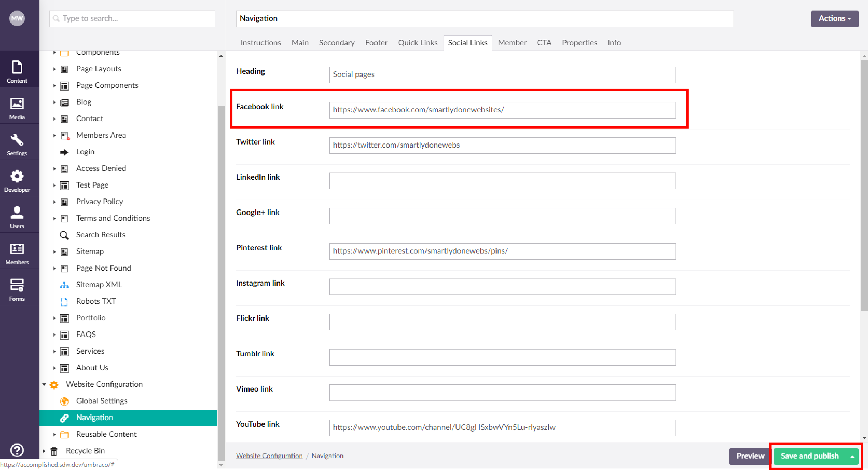Image resolution: width=868 pixels, height=470 pixels.
Task: Switch to the CTA tab
Action: 544,43
